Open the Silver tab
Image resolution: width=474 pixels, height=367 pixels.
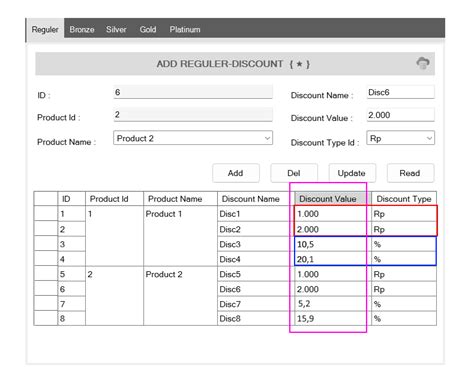(116, 29)
